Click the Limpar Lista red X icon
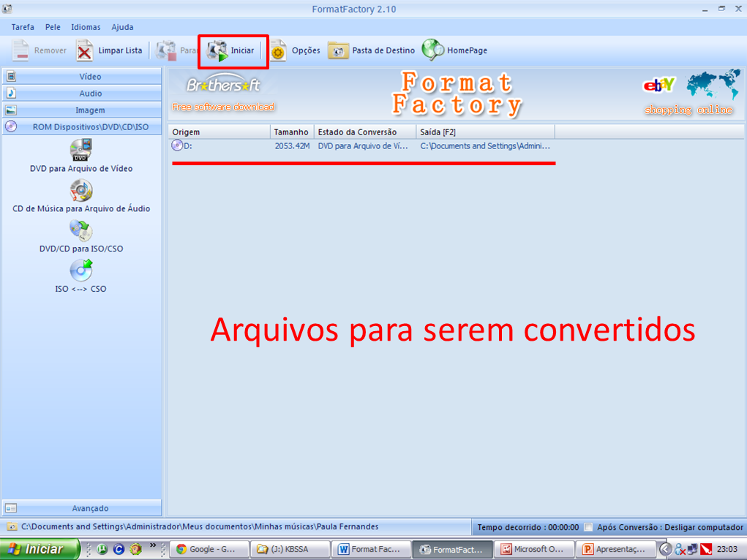The height and width of the screenshot is (560, 747). [84, 50]
